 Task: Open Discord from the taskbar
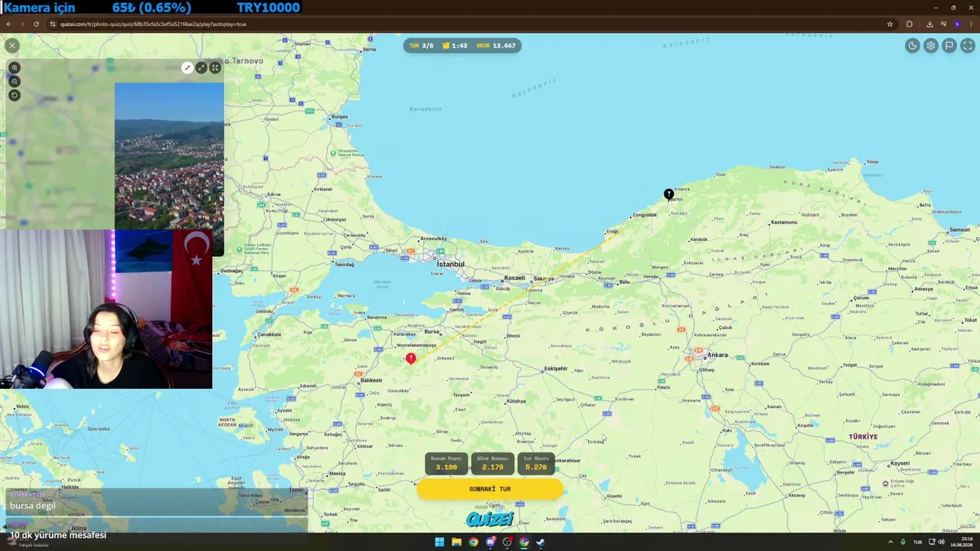pos(490,542)
